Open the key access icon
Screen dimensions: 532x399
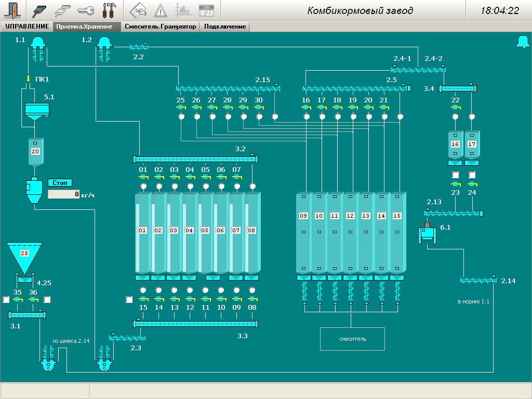point(85,10)
